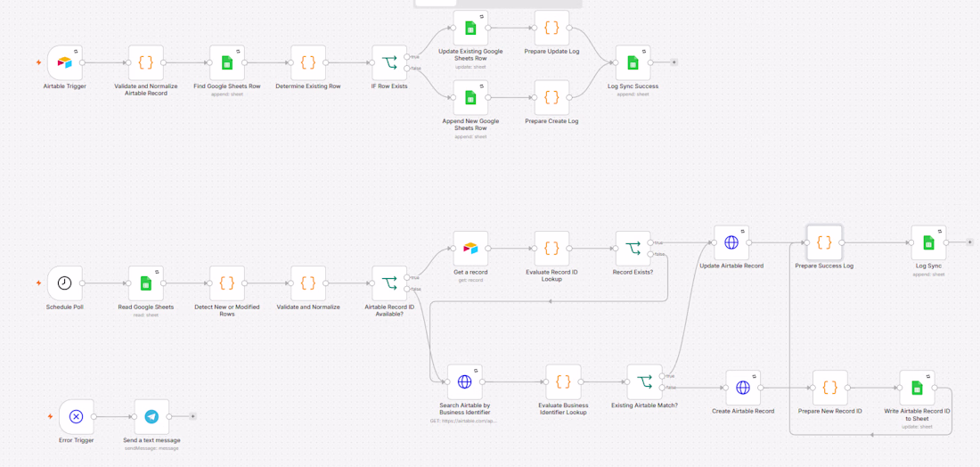Open Validate and Normalize code node
980x467 pixels.
pyautogui.click(x=308, y=283)
